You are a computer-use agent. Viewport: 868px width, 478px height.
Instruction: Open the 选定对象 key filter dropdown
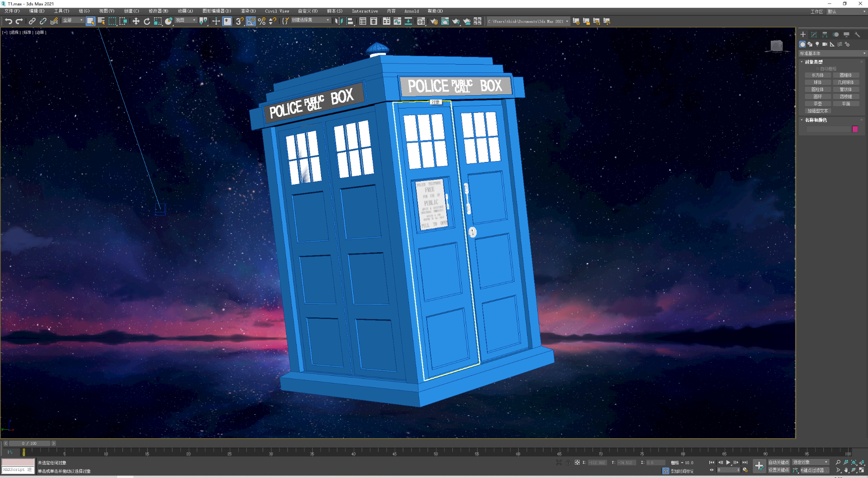coord(811,462)
